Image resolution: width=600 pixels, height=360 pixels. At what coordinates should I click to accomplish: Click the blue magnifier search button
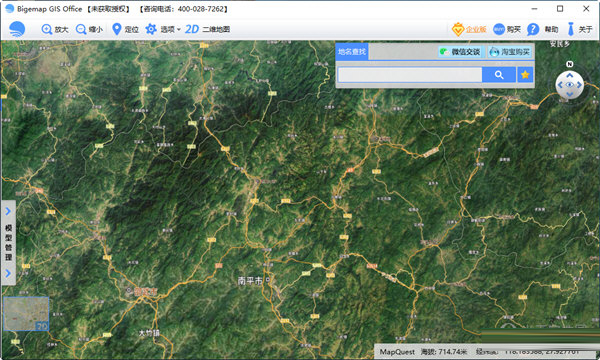point(499,75)
